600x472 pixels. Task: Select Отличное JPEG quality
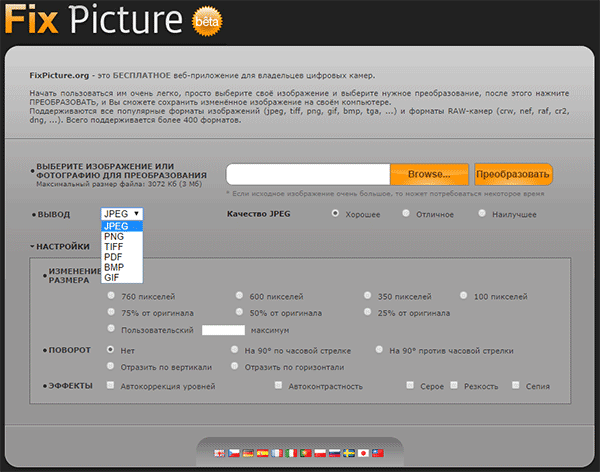406,213
